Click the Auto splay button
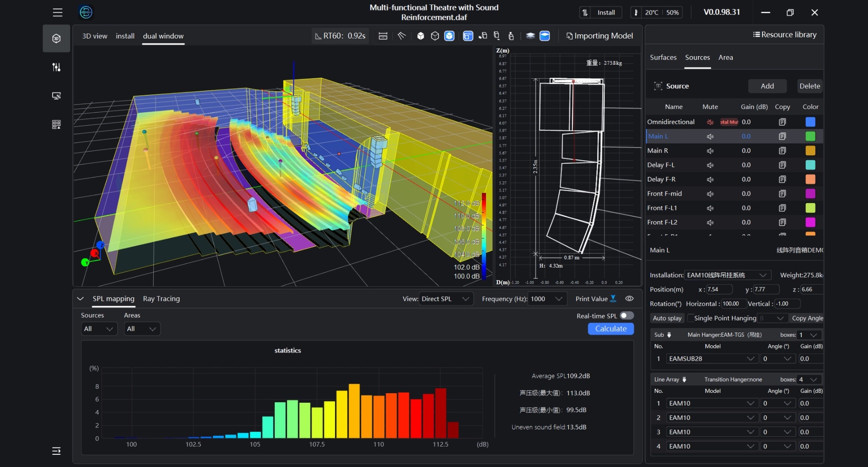Viewport: 868px width, 467px height. pyautogui.click(x=667, y=319)
